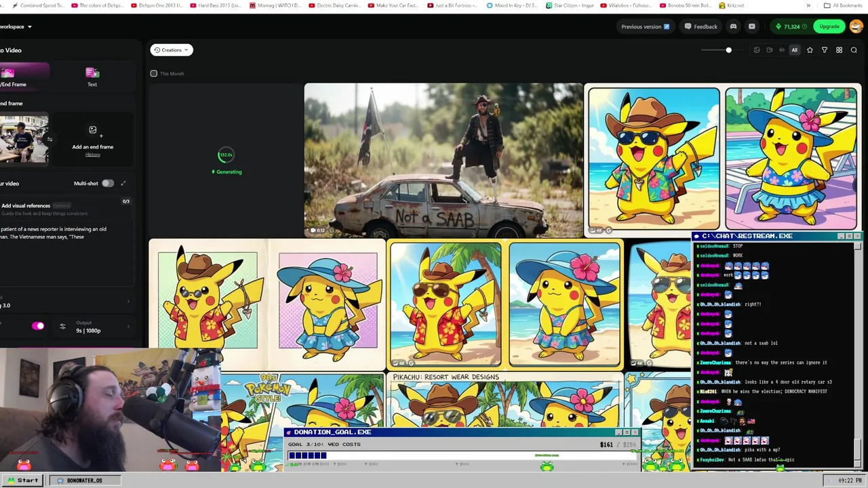Open blue sunhat Pikachu lounge-chair image
Image resolution: width=868 pixels, height=488 pixels.
[x=791, y=159]
